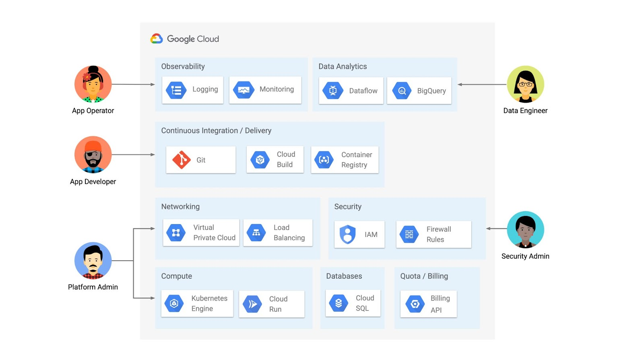Click the Dataflow service icon
Screen dimensions: 644x362
click(333, 91)
